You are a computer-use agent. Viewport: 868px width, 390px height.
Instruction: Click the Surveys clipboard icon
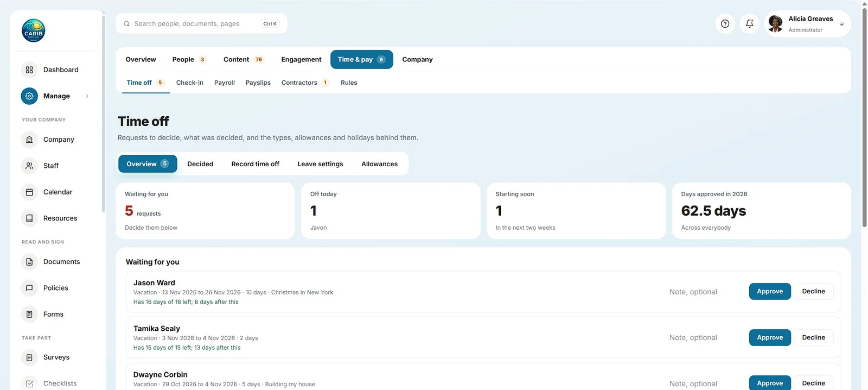coord(29,357)
